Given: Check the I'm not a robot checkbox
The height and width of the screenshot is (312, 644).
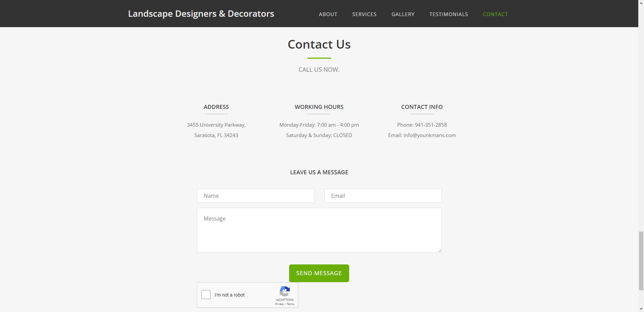Looking at the screenshot, I should click(x=206, y=295).
